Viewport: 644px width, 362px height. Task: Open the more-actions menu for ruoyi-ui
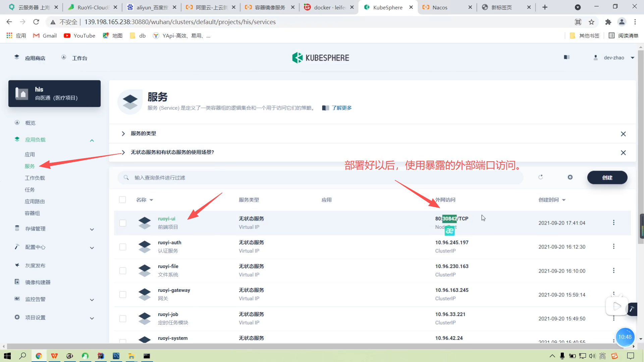tap(614, 223)
